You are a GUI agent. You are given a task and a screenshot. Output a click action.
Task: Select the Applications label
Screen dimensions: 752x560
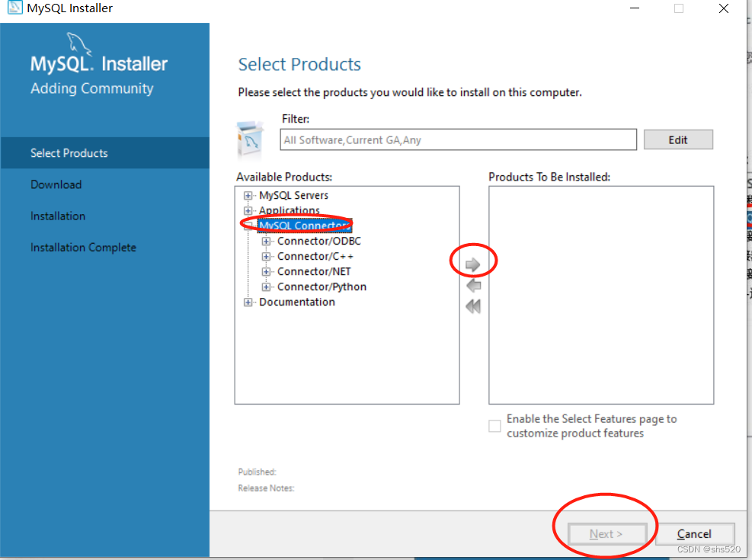click(x=290, y=210)
